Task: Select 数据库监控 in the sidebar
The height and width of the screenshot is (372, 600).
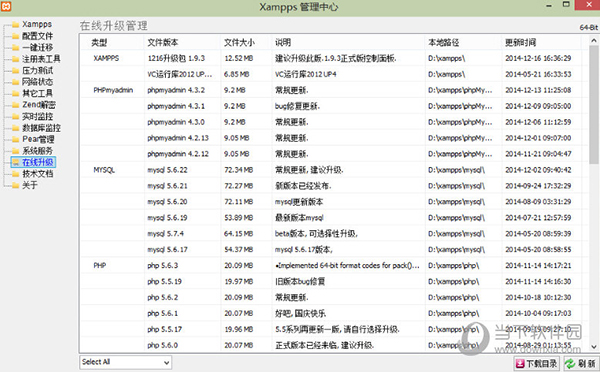Action: [x=41, y=128]
